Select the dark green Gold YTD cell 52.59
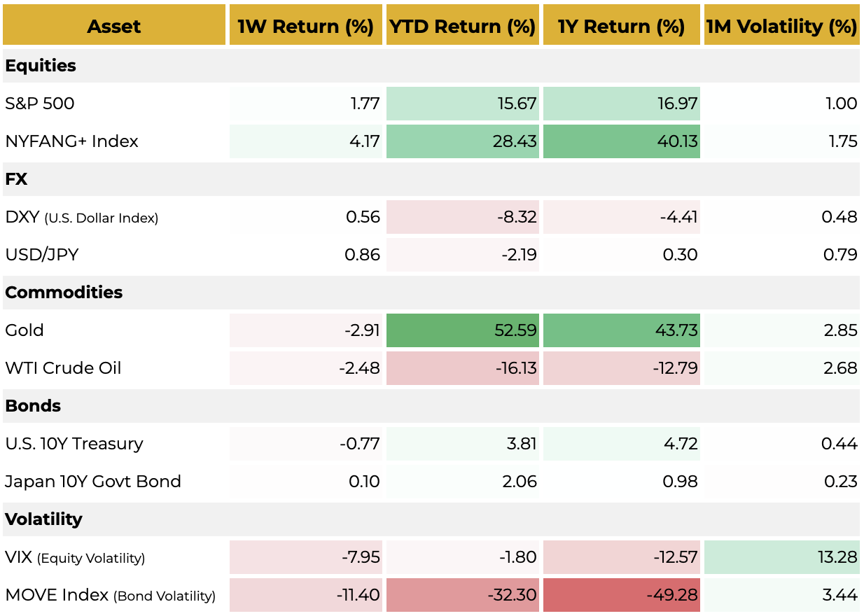 click(x=462, y=330)
